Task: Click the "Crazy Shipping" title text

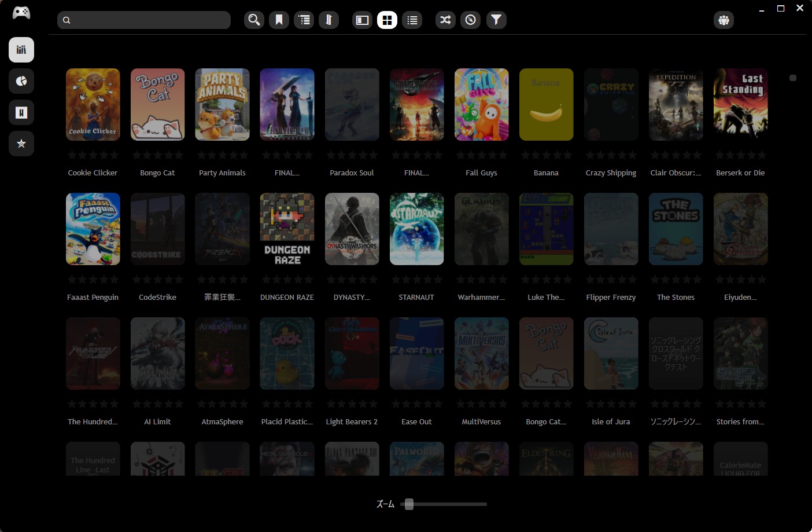Action: [x=611, y=173]
